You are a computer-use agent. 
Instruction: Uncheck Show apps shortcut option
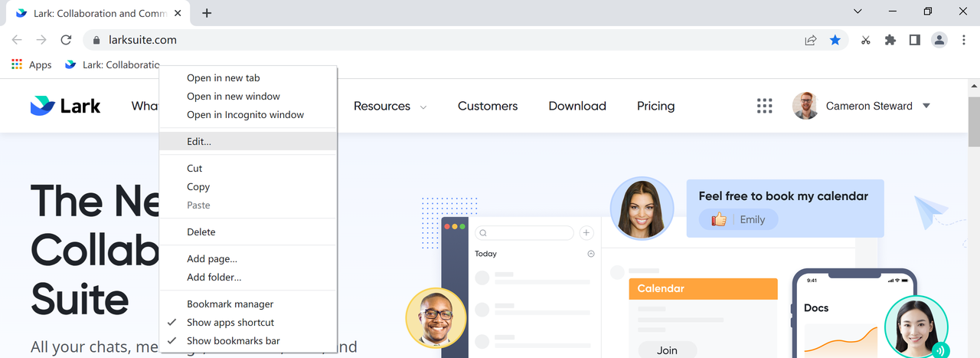tap(230, 323)
